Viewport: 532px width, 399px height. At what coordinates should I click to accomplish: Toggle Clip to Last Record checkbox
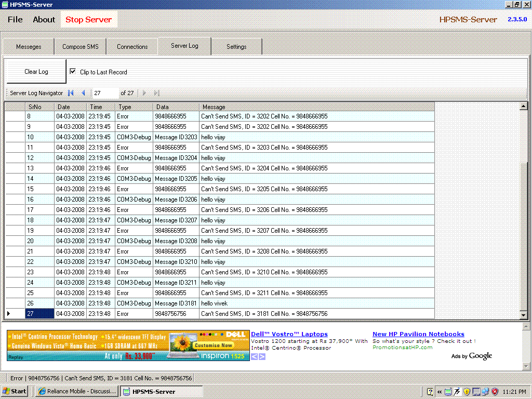tap(73, 72)
